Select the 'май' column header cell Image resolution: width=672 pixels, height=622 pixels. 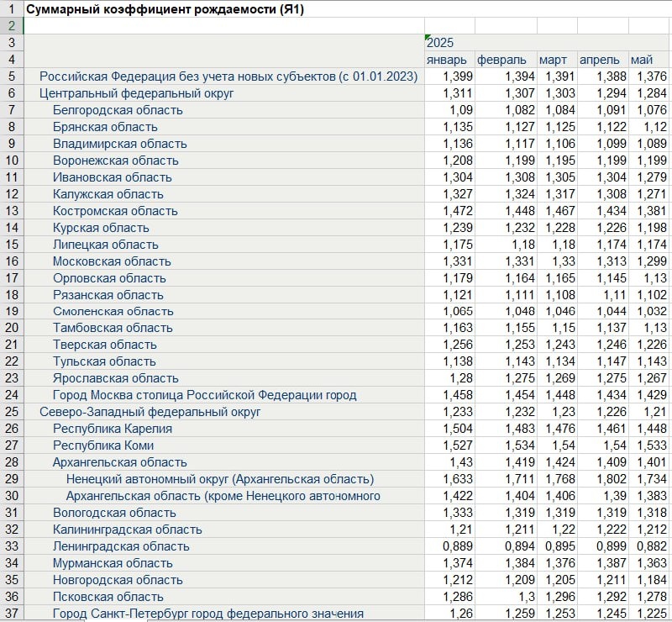(x=648, y=60)
